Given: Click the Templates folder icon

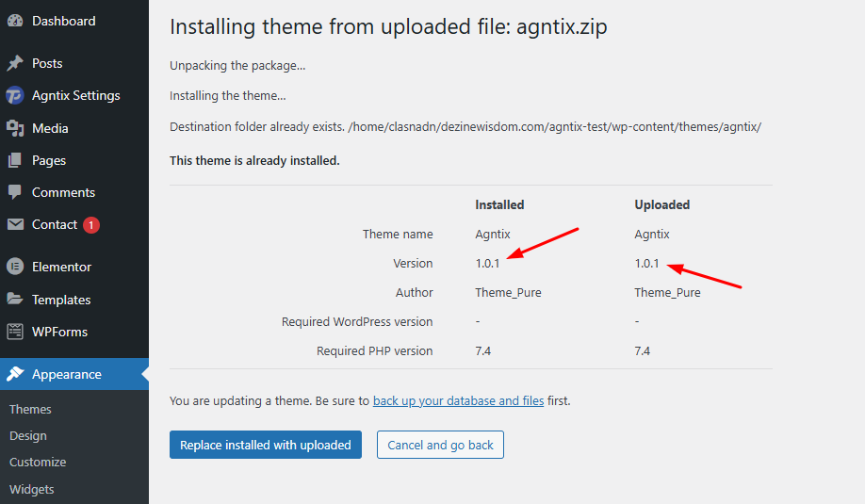Looking at the screenshot, I should (15, 300).
